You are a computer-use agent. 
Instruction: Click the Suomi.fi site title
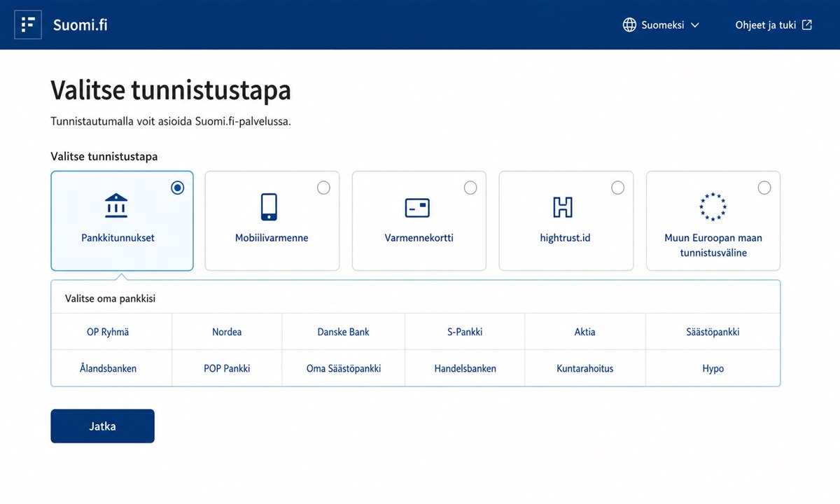coord(80,25)
